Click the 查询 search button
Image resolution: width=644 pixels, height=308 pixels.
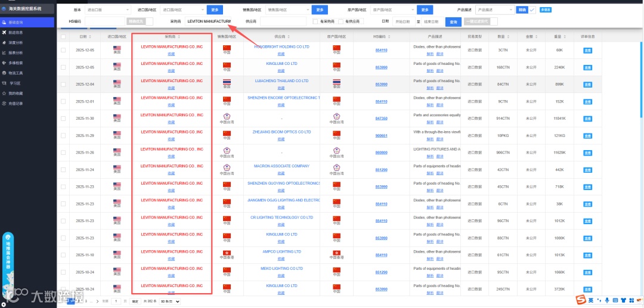453,21
